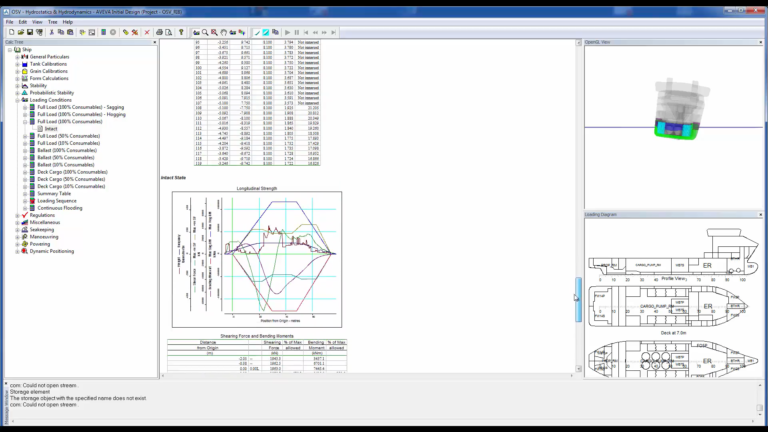The image size is (768, 432).
Task: Select the Loading Sequence tree item
Action: pos(57,201)
